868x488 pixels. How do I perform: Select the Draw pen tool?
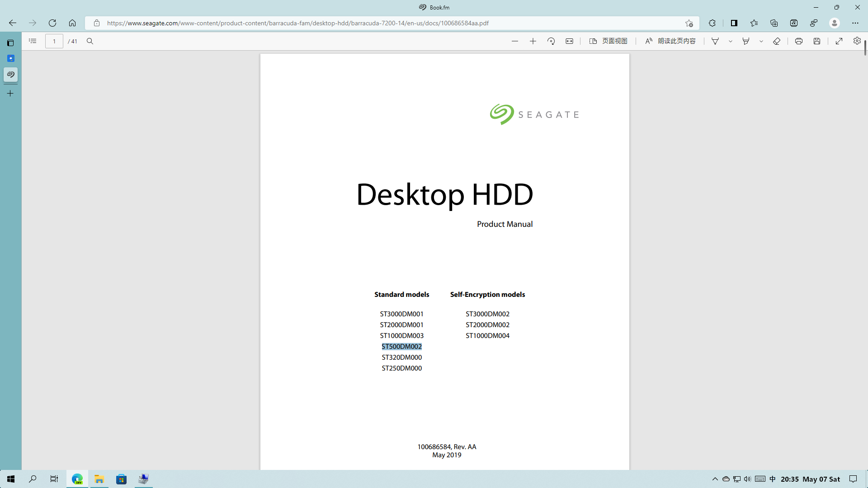point(715,41)
